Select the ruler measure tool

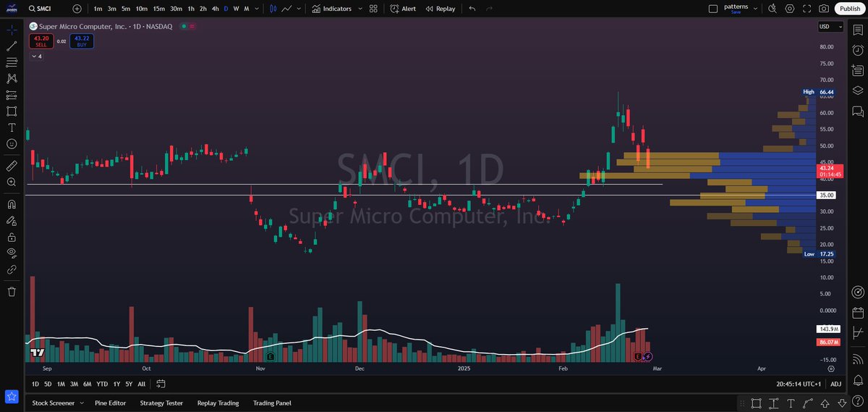pos(12,166)
